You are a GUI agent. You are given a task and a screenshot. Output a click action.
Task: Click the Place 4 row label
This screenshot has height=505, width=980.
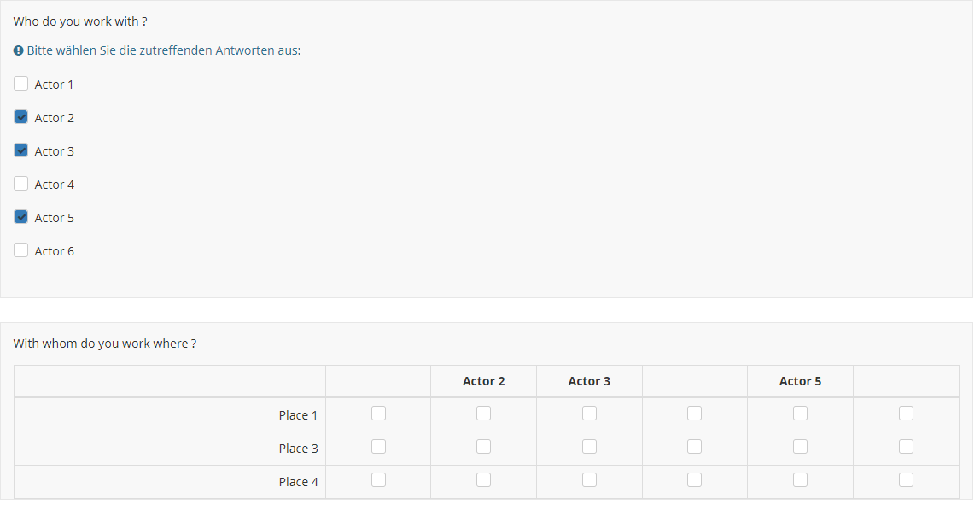[298, 482]
